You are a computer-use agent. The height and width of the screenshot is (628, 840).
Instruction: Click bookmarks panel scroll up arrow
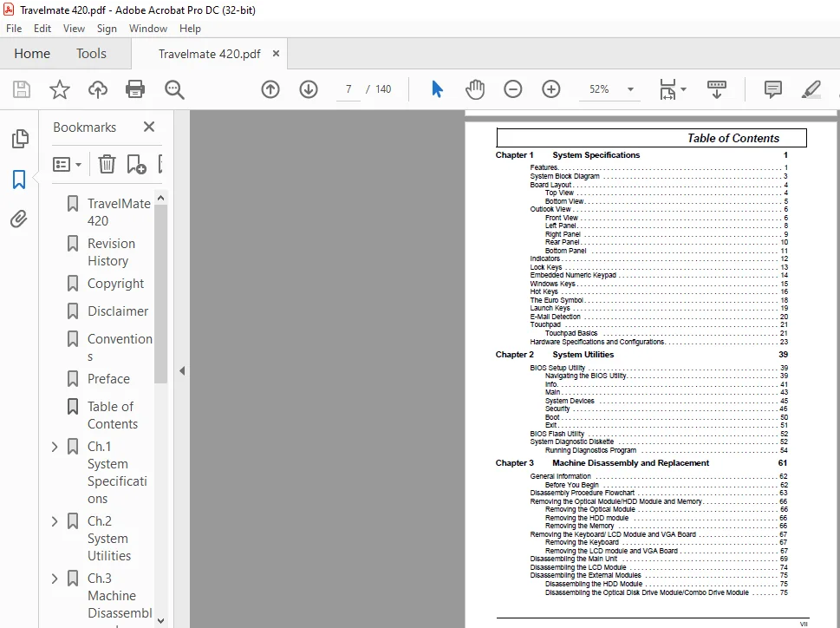point(160,199)
